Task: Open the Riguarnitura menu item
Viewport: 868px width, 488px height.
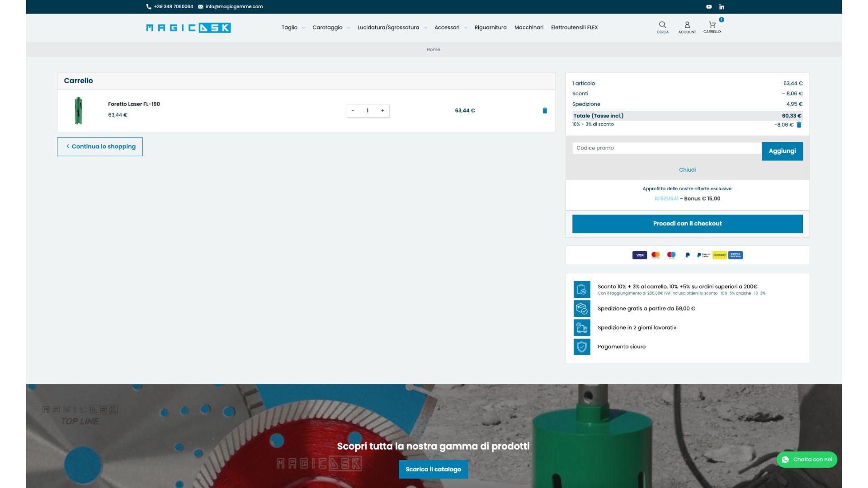Action: (x=491, y=28)
